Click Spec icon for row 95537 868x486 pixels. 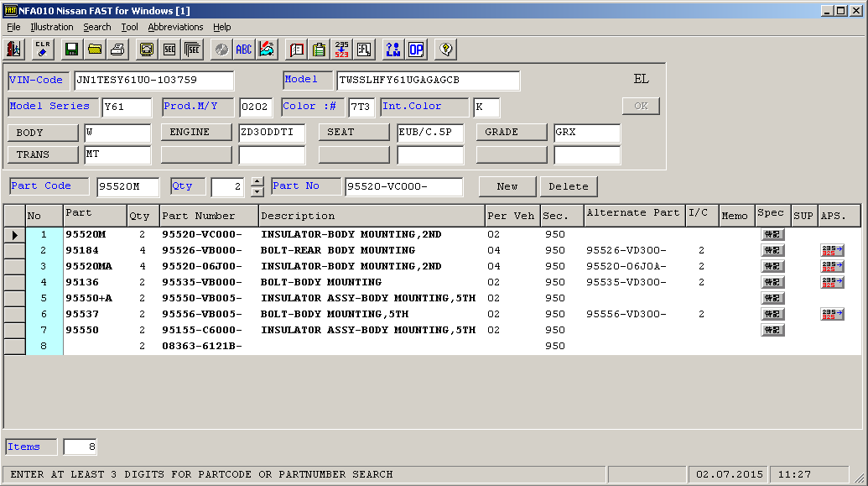point(772,314)
